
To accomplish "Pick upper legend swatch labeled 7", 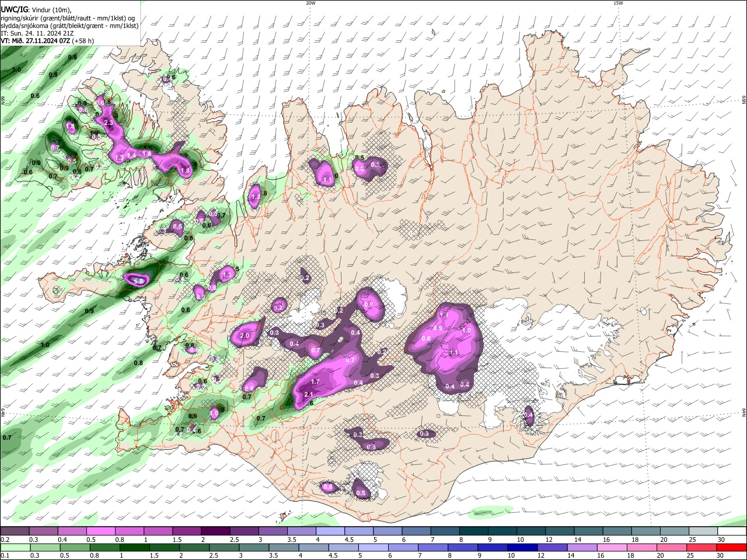I will click(444, 531).
